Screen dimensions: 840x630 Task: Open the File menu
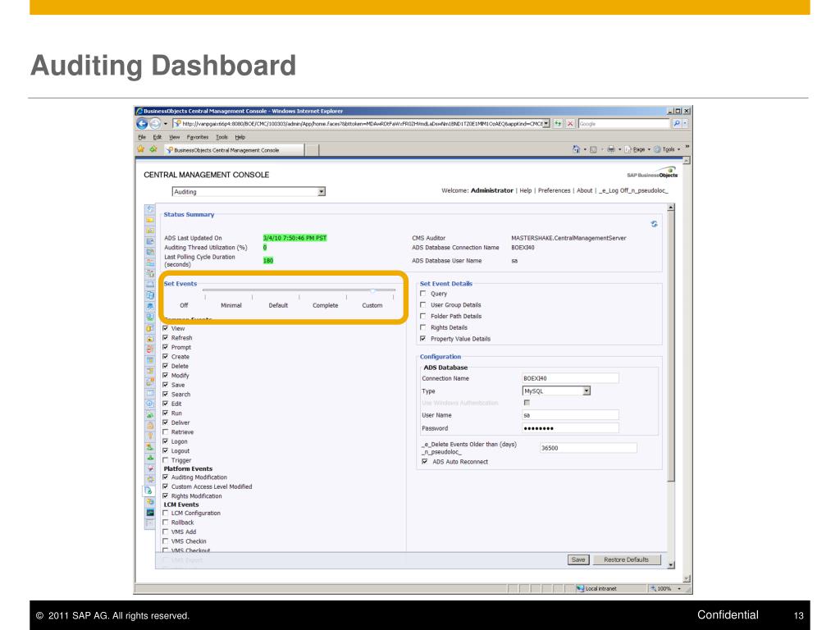(x=142, y=137)
